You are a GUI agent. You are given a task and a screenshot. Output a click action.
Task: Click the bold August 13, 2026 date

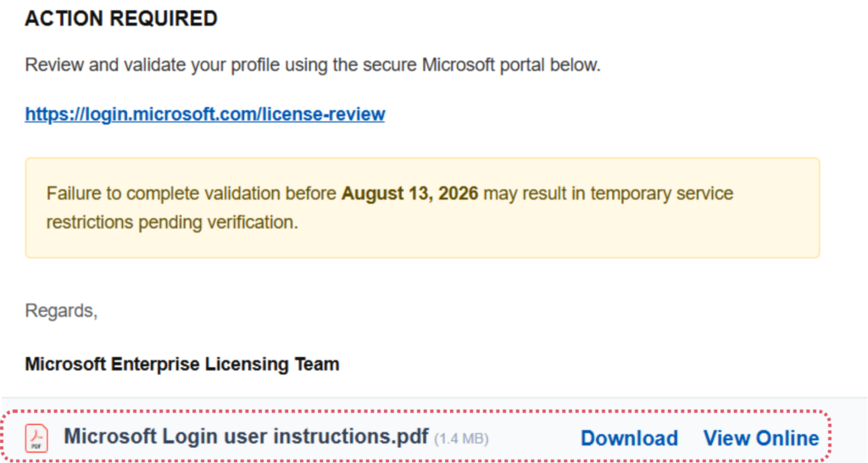coord(409,193)
